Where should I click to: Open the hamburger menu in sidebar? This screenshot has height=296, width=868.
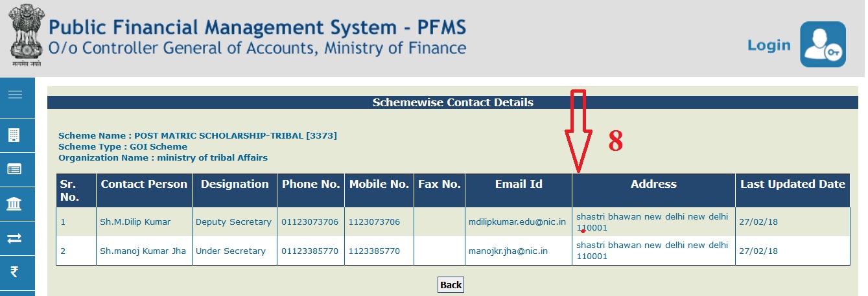15,95
